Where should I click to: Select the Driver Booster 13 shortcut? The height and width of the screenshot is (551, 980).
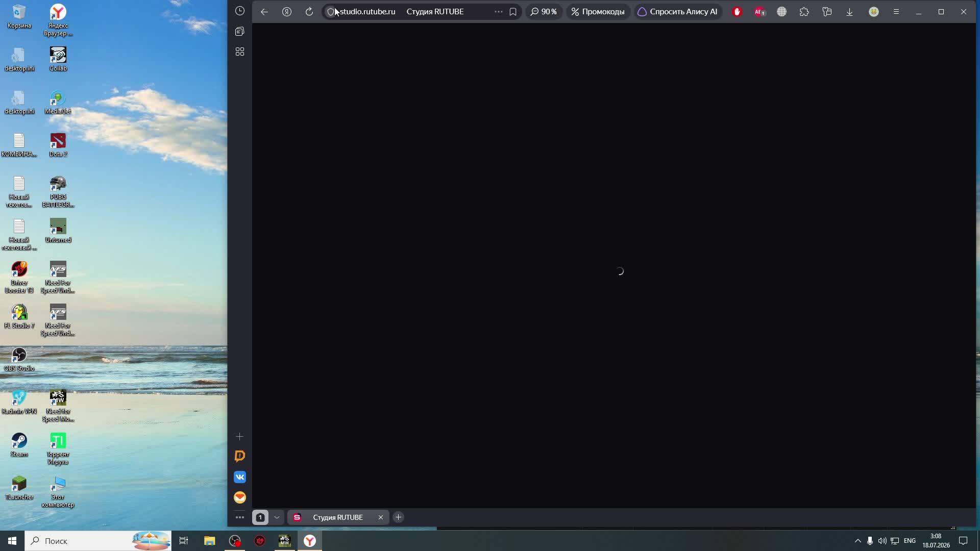[x=19, y=278]
